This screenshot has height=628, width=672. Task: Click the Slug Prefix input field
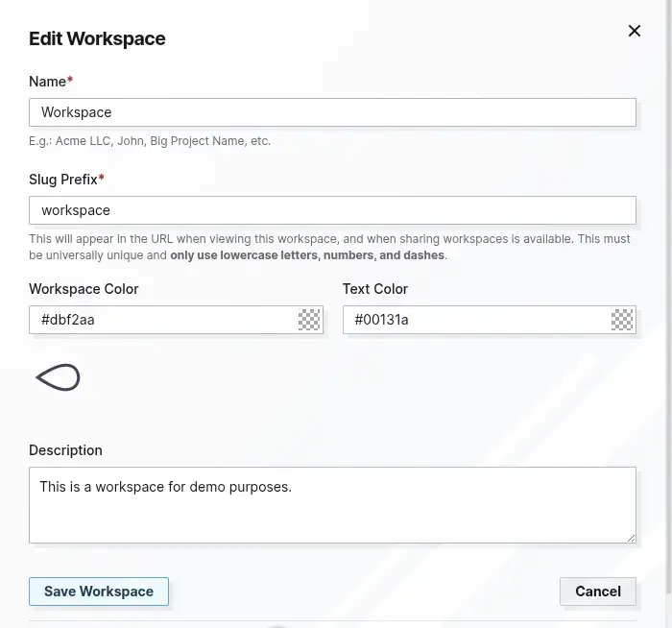point(332,210)
